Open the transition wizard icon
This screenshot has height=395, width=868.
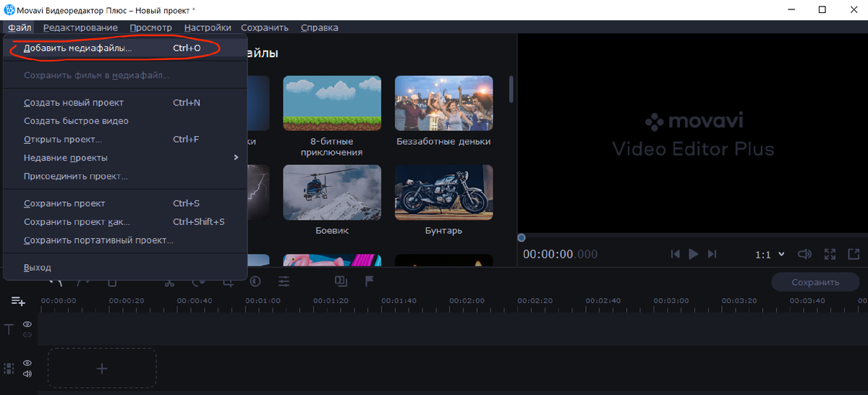(x=340, y=281)
